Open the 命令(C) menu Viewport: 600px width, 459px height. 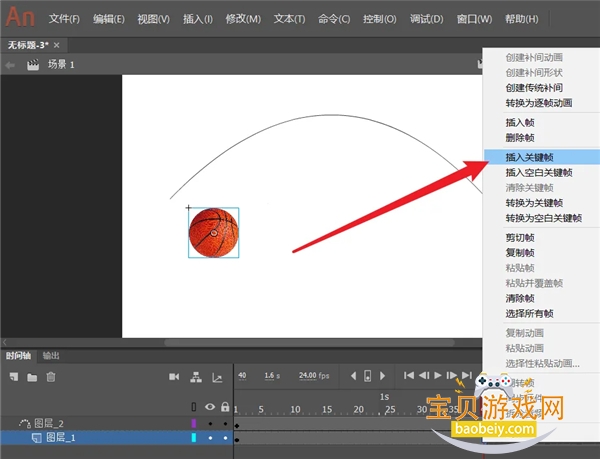coord(334,19)
